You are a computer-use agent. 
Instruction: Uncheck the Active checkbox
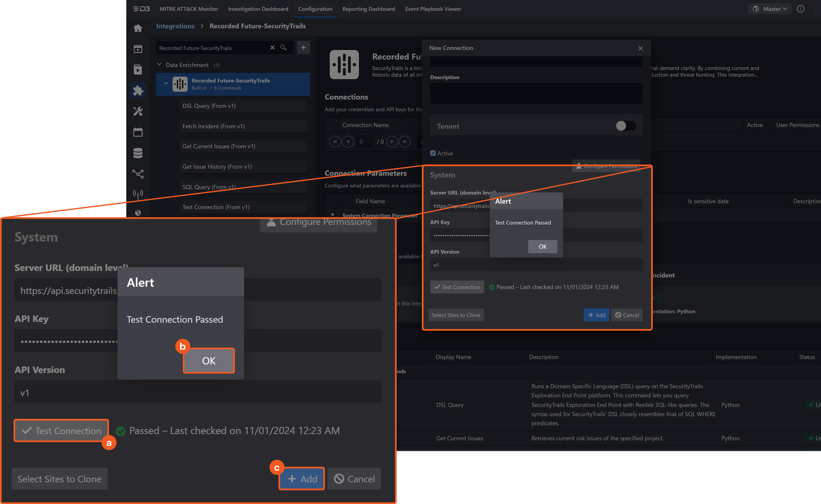[x=433, y=153]
